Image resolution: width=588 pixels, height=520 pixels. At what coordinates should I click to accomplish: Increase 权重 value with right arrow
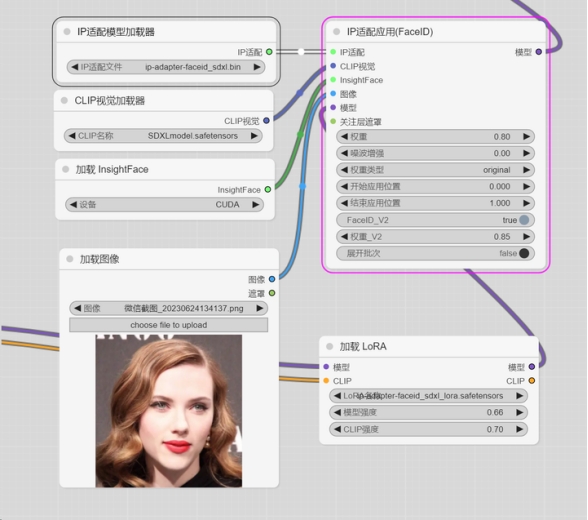point(526,137)
